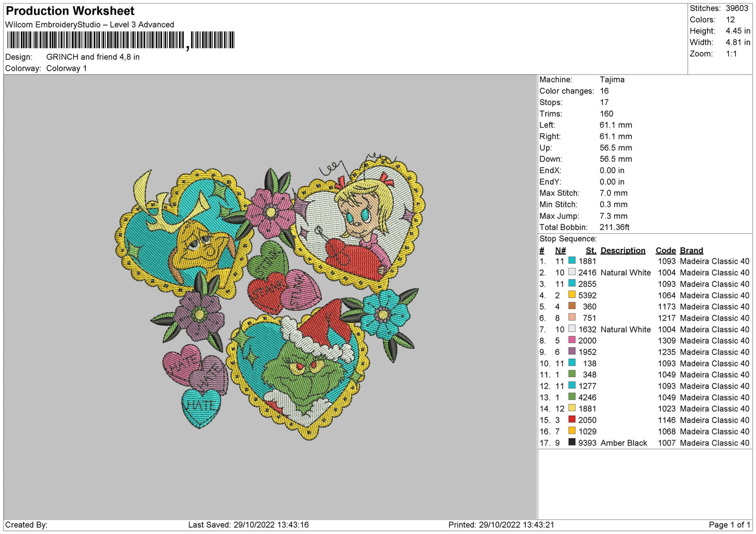Click the Height value 4.45 in
This screenshot has height=534, width=756.
point(738,31)
